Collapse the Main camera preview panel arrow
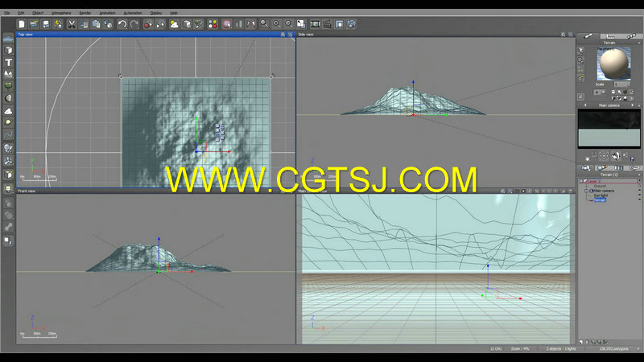This screenshot has height=362, width=644. pos(639,105)
